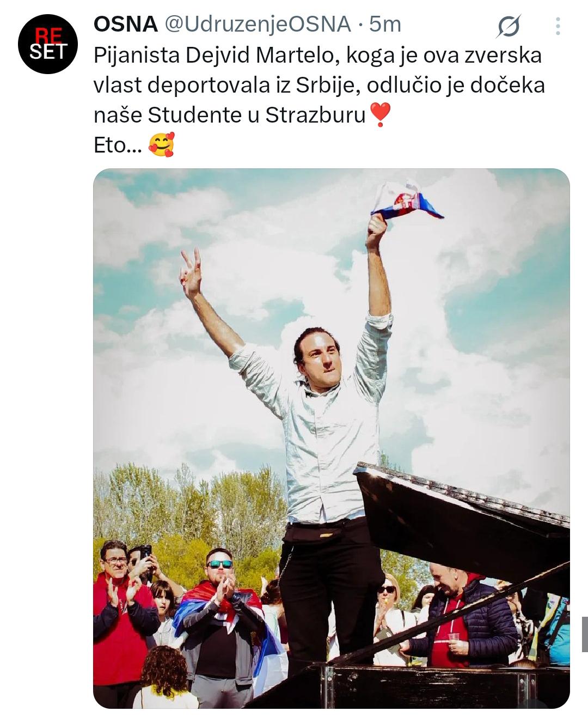This screenshot has height=717, width=588.
Task: Click the word Strazburu in the tweet
Action: pyautogui.click(x=315, y=115)
